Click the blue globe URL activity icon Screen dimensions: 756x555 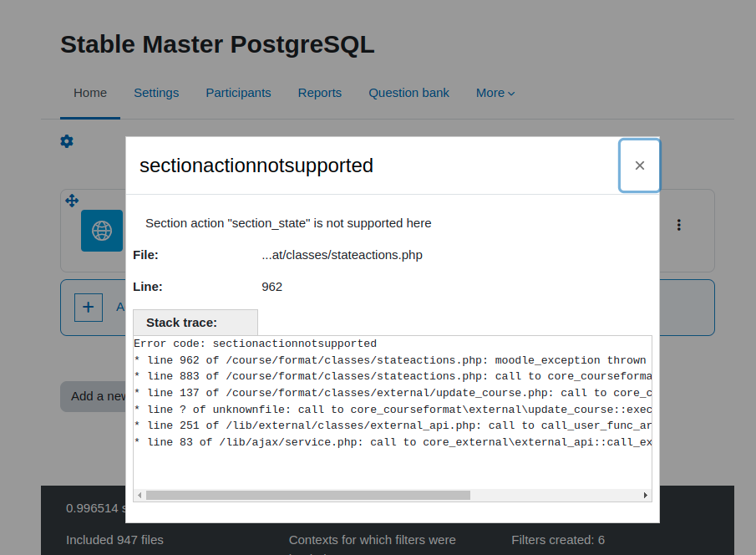coord(102,231)
